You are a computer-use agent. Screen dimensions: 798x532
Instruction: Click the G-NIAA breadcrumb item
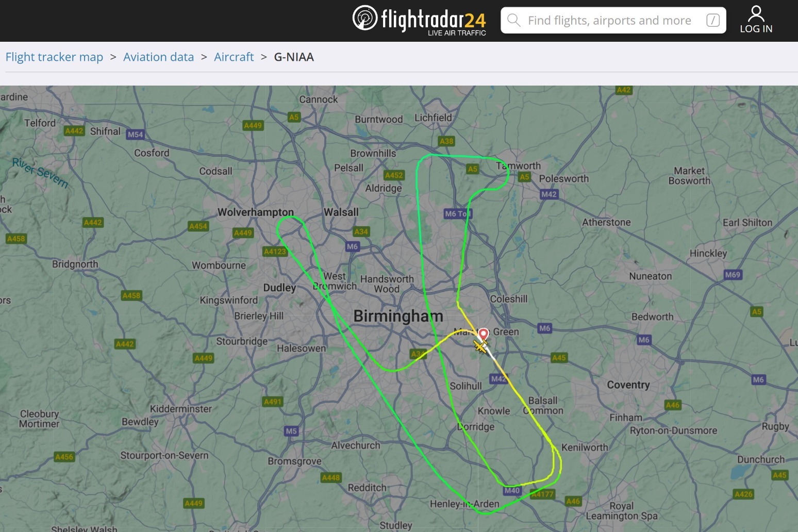pyautogui.click(x=294, y=57)
